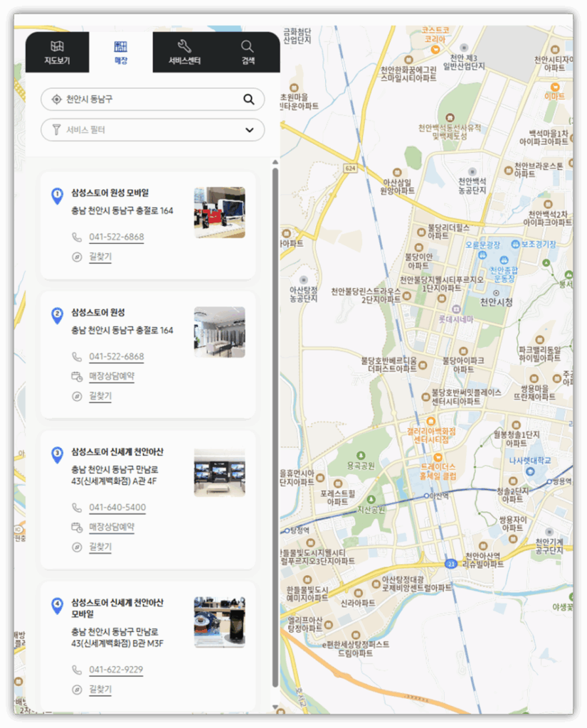Screen dimensions: 587x728
Task: Call 041-640-5400 phone link
Action: coord(117,508)
